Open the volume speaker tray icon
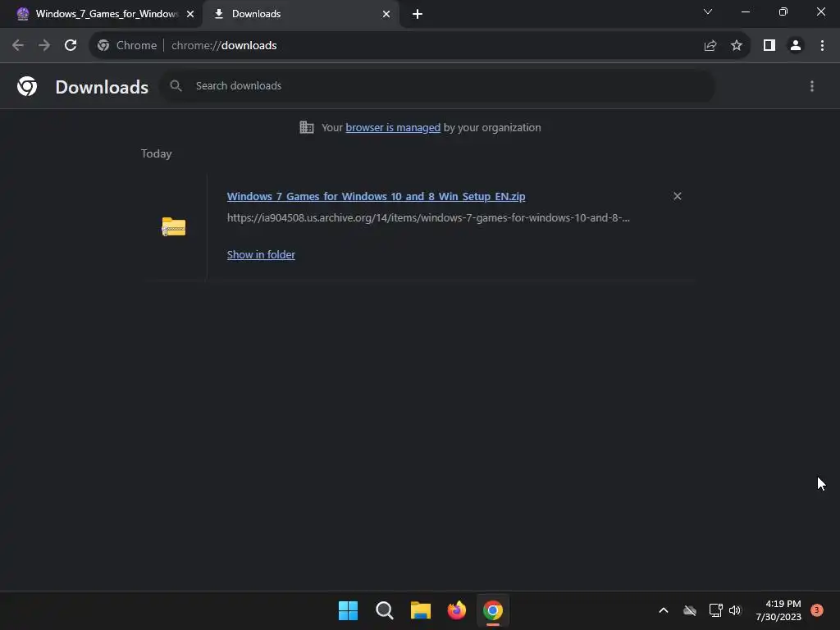This screenshot has height=630, width=840. point(735,610)
